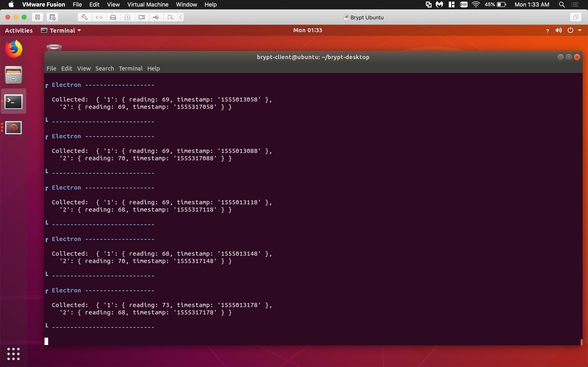Click the hard disk device icon
Image resolution: width=588 pixels, height=367 pixels.
point(113,17)
